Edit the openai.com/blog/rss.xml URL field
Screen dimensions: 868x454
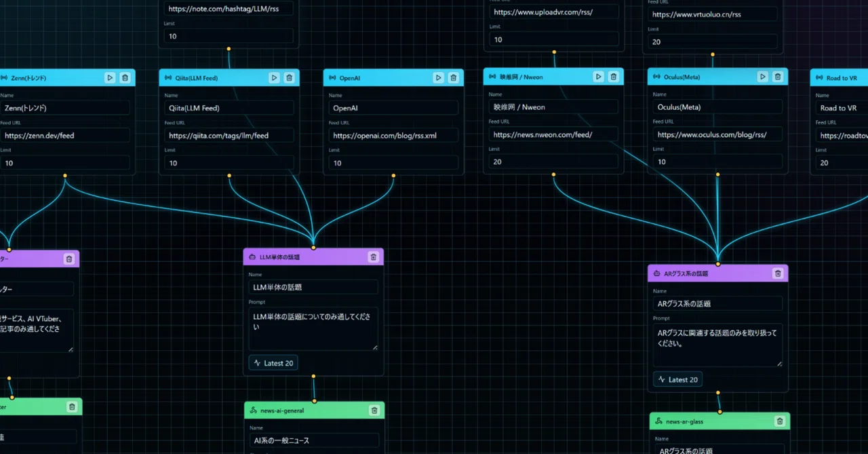coord(393,136)
